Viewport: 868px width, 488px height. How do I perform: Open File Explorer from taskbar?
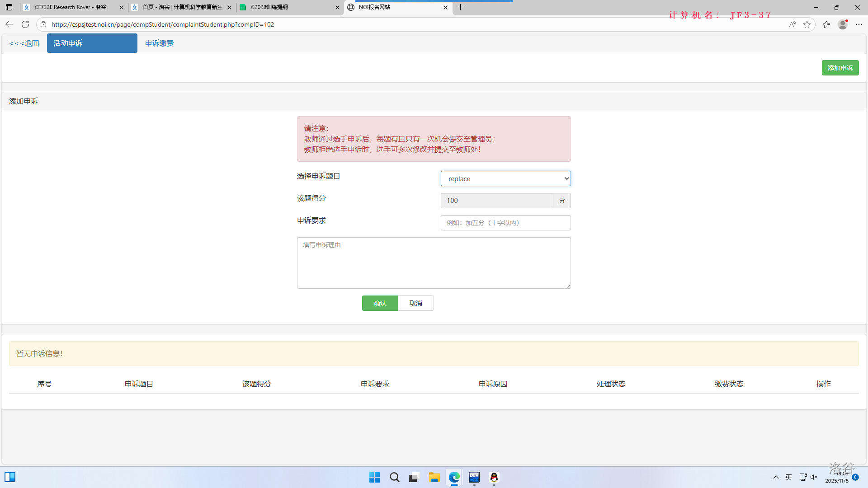pos(434,477)
